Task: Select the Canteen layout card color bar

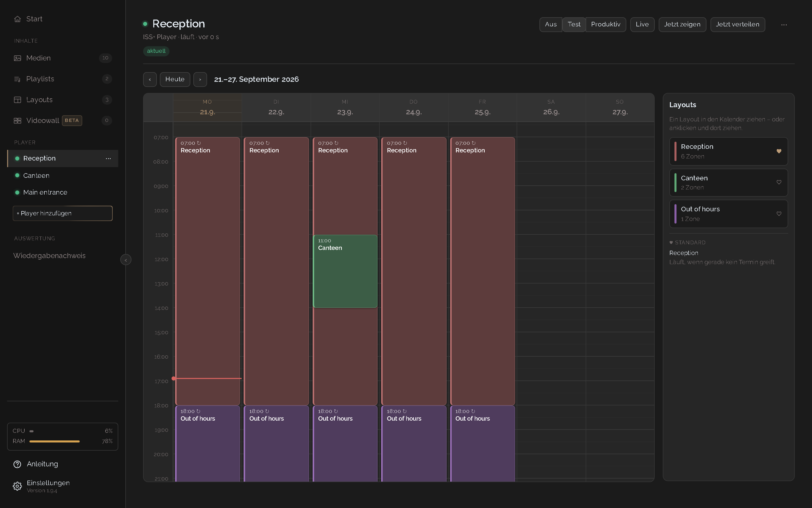Action: [x=675, y=182]
